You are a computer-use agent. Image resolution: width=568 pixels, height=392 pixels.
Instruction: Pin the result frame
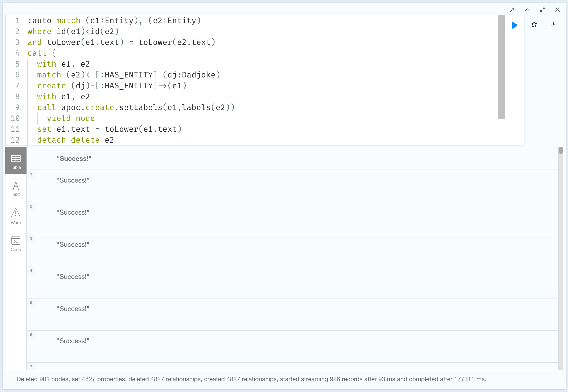click(512, 10)
